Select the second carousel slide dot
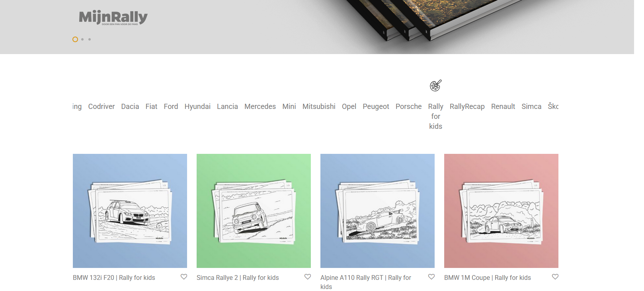The height and width of the screenshot is (291, 644). [82, 39]
